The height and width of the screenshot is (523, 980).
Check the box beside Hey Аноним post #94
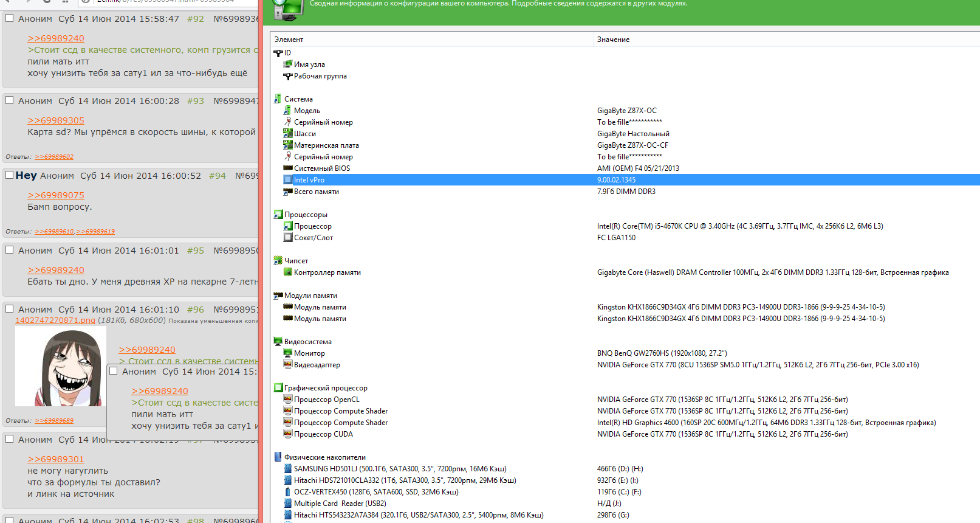[10, 175]
